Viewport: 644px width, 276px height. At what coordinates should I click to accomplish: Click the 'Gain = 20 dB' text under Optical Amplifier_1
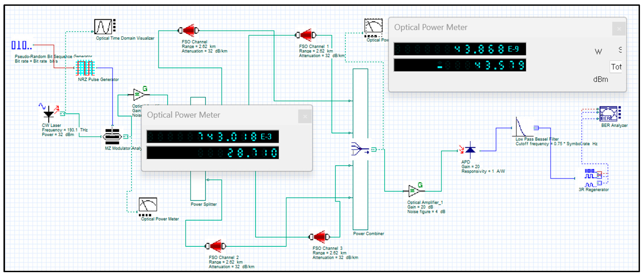420,207
